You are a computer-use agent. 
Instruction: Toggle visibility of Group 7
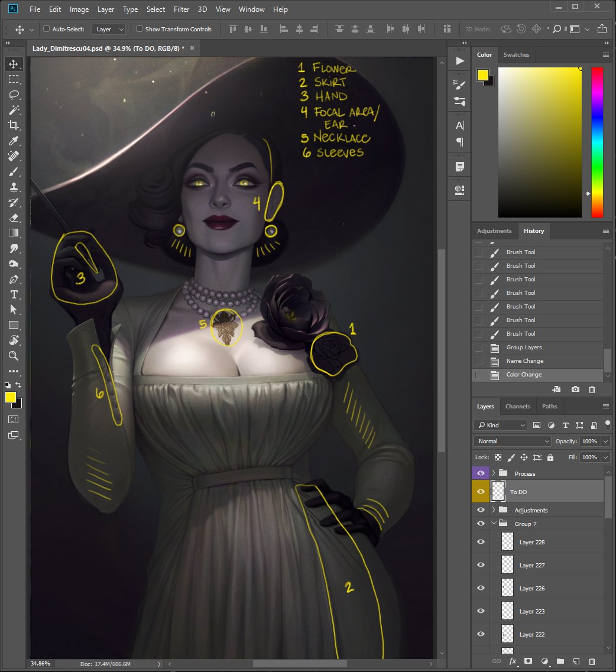click(481, 524)
